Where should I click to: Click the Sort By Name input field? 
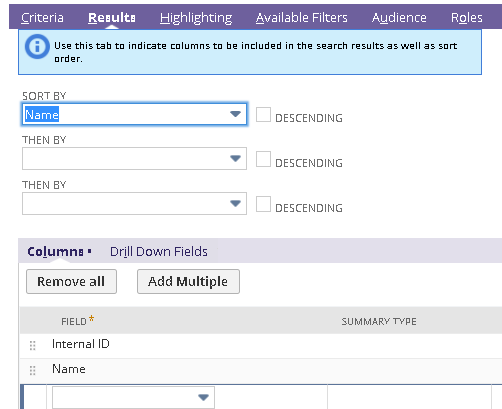[x=134, y=114]
